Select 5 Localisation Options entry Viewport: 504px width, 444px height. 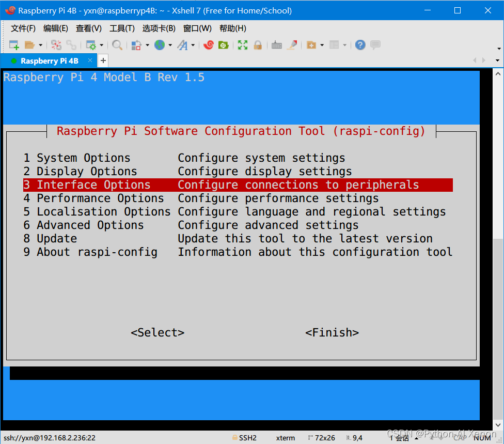(238, 212)
